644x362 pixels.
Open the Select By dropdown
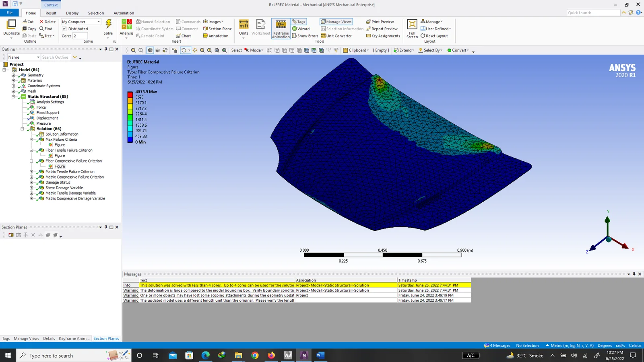430,50
